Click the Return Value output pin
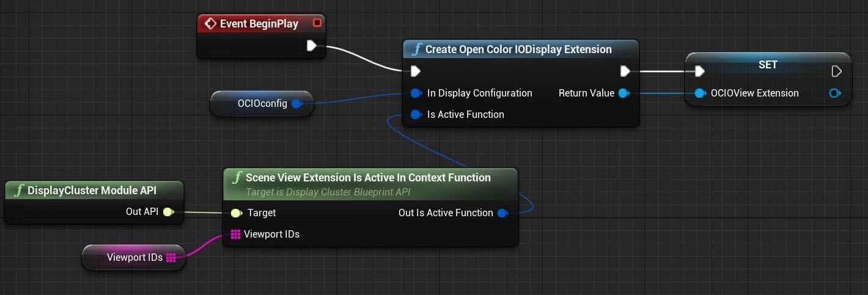 [x=623, y=93]
